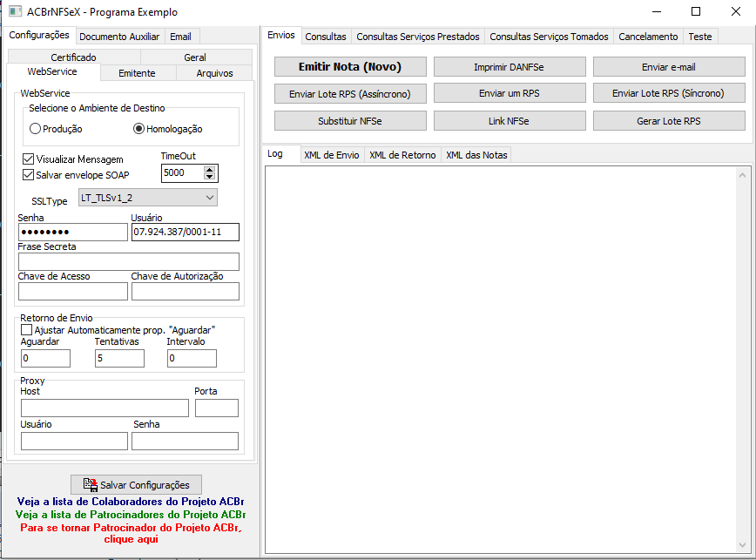Open the SSLType dropdown
This screenshot has height=560, width=756.
click(x=147, y=198)
